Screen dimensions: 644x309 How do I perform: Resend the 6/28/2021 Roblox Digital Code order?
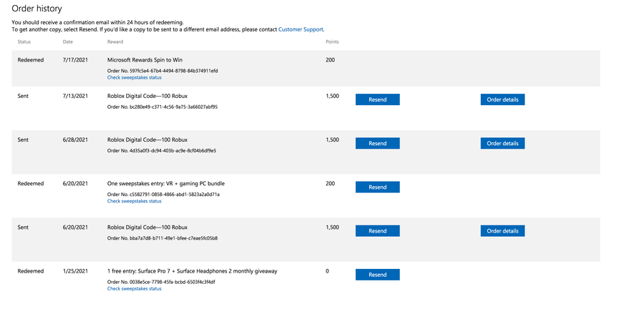[377, 143]
